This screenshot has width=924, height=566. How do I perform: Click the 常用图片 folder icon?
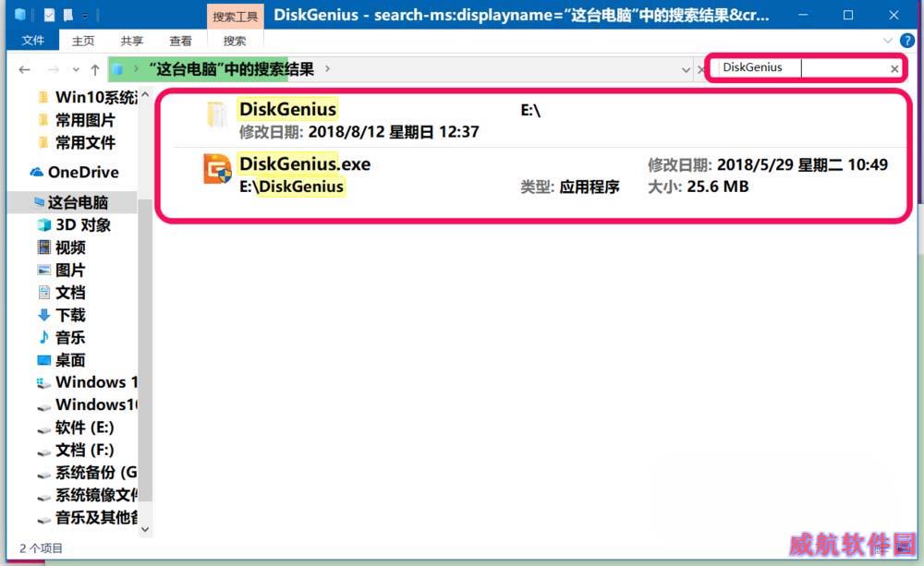click(43, 120)
